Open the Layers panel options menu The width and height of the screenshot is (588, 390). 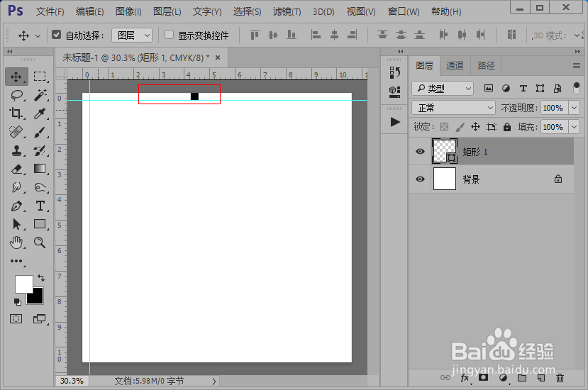pos(577,66)
